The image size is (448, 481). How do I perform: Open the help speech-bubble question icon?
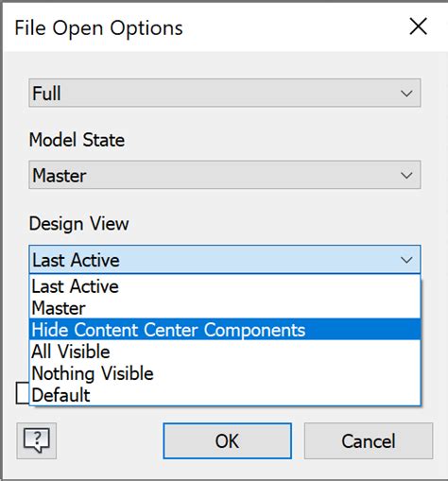point(37,440)
